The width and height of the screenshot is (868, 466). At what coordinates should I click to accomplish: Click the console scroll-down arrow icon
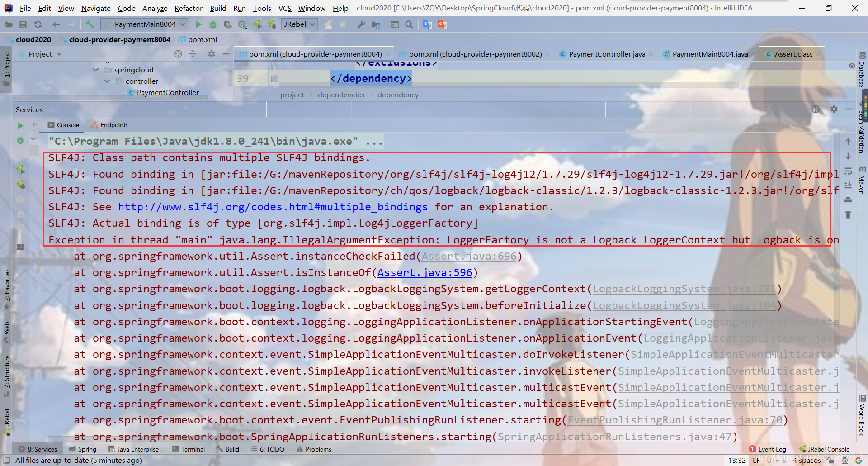tap(848, 156)
